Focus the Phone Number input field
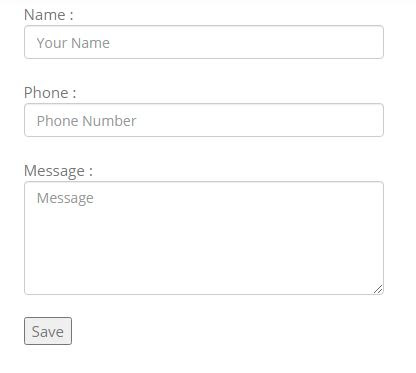416x373 pixels. [204, 120]
